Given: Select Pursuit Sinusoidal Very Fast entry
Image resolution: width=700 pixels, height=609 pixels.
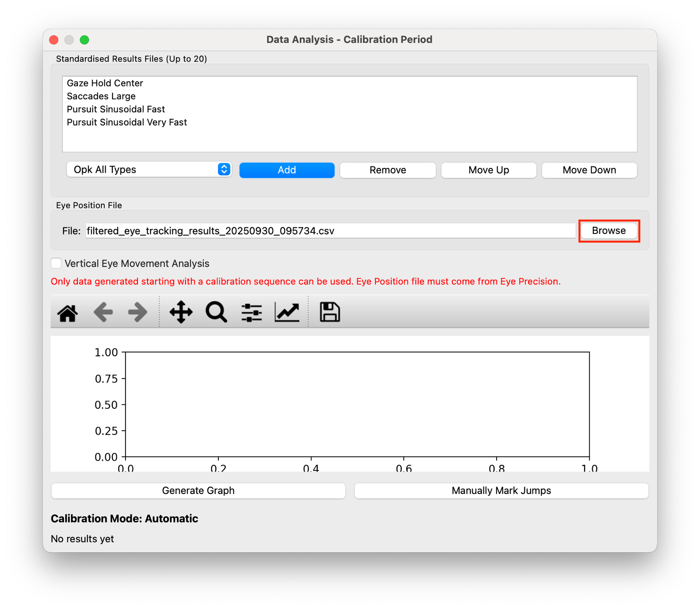Looking at the screenshot, I should [x=127, y=122].
